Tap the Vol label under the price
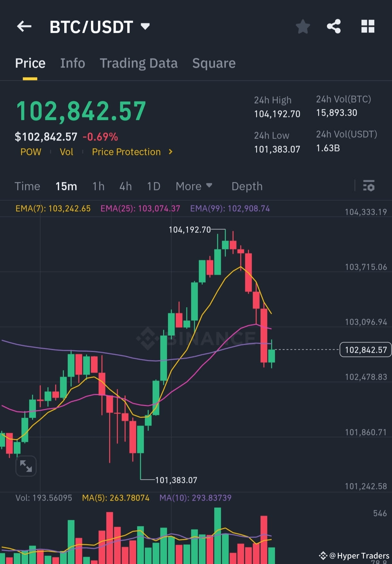The width and height of the screenshot is (392, 564). (67, 152)
